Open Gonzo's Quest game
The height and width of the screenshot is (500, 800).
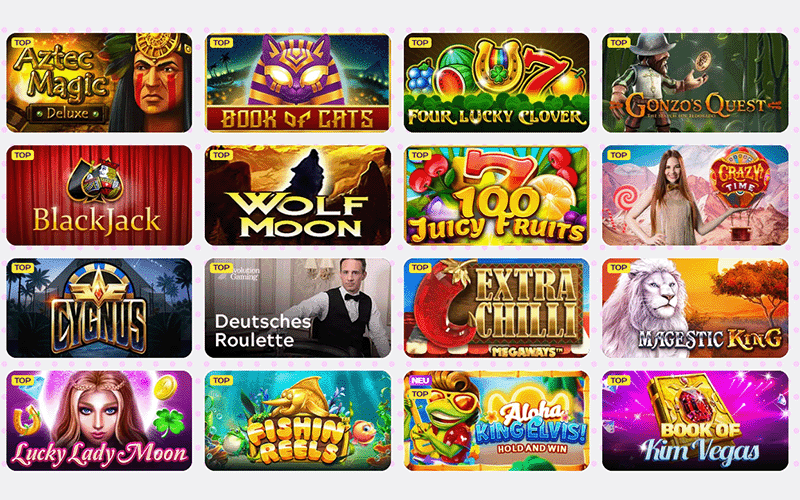coord(695,83)
